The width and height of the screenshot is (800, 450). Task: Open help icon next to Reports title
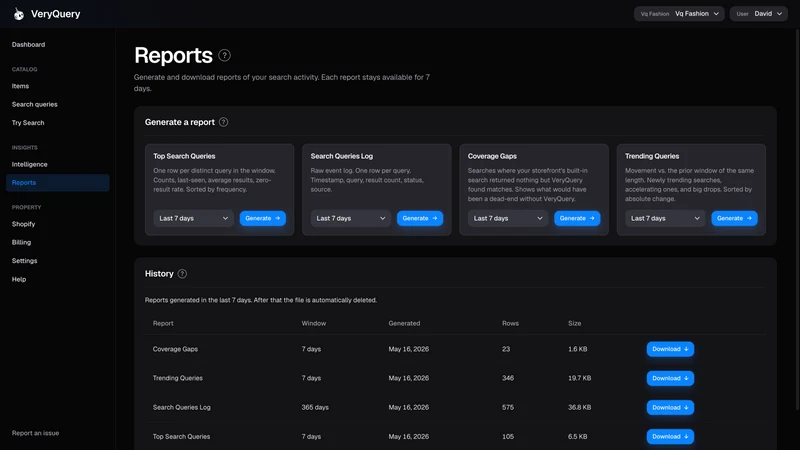224,55
